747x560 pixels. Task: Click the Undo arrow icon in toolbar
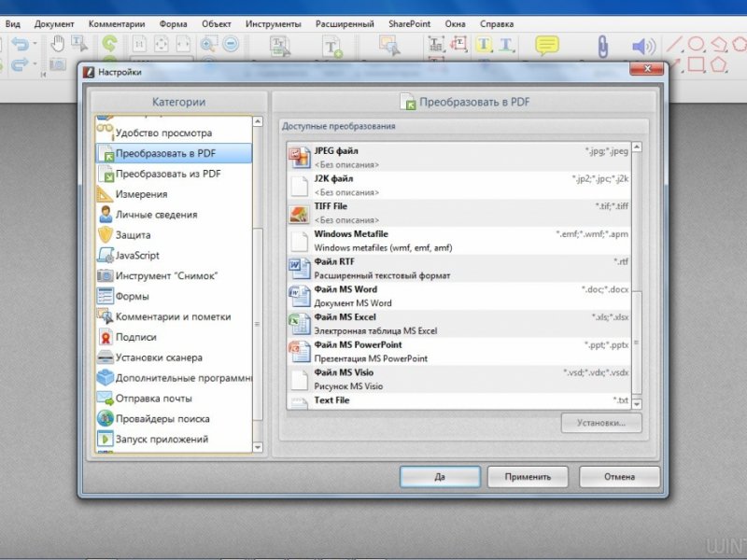pyautogui.click(x=20, y=44)
